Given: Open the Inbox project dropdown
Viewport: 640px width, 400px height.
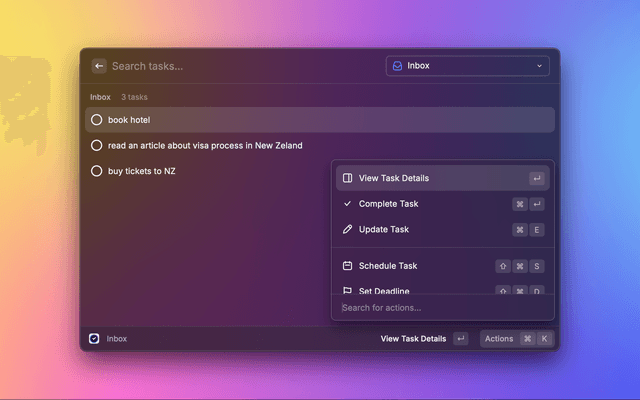Looking at the screenshot, I should [x=467, y=66].
